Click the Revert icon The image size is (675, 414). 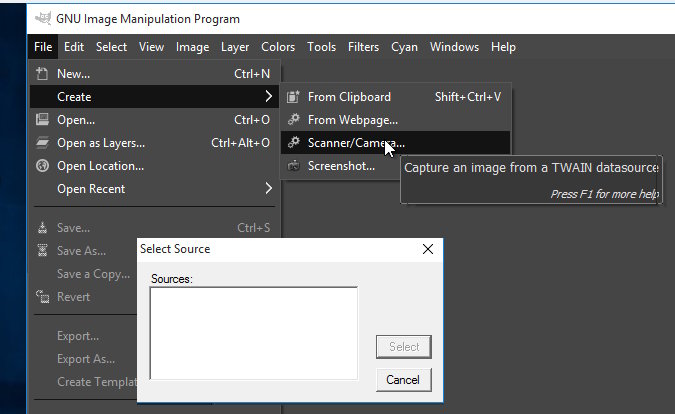click(x=42, y=297)
